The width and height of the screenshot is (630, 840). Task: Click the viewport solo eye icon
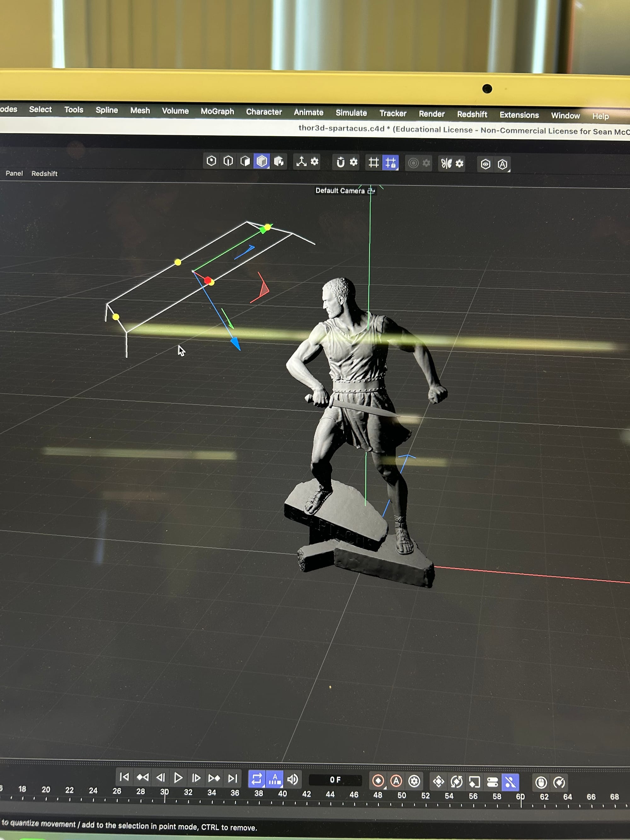pos(485,164)
